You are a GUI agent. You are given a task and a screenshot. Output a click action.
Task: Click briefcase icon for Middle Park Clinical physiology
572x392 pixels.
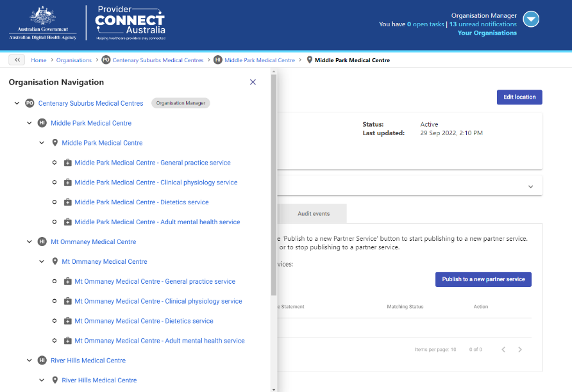[x=67, y=182]
